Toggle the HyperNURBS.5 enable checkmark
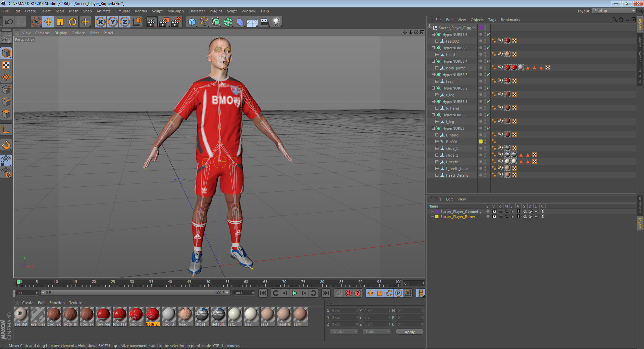Screen dimensions: 644x349 coord(488,48)
